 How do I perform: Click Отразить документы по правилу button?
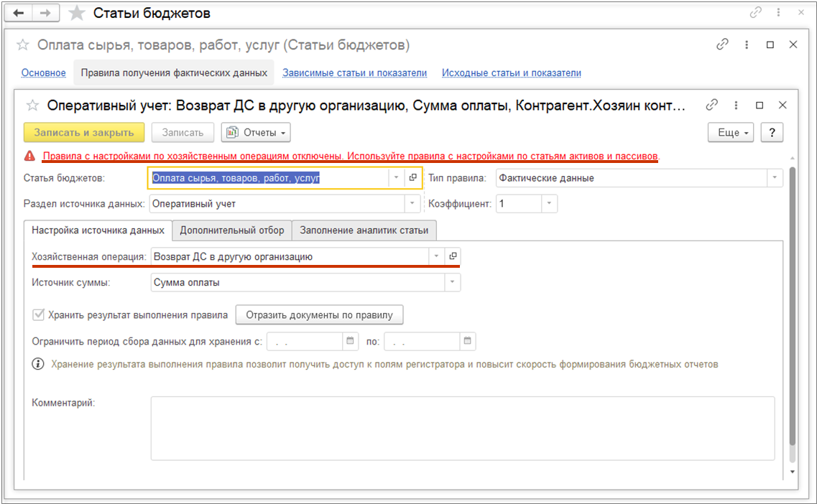coord(320,315)
